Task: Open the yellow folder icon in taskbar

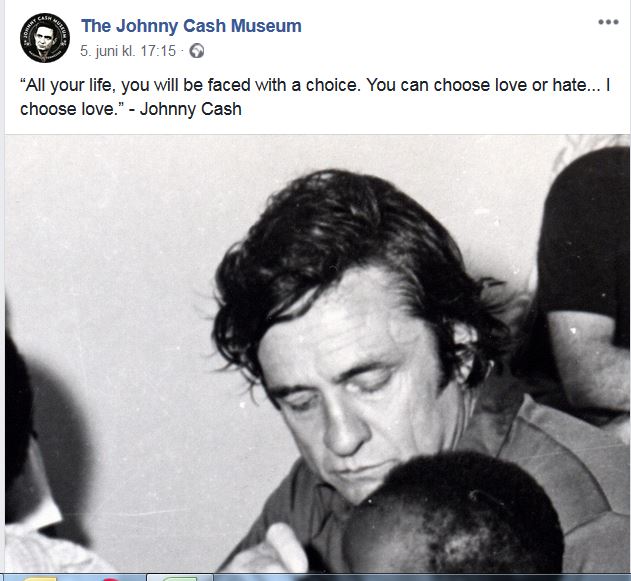Action: pos(40,578)
